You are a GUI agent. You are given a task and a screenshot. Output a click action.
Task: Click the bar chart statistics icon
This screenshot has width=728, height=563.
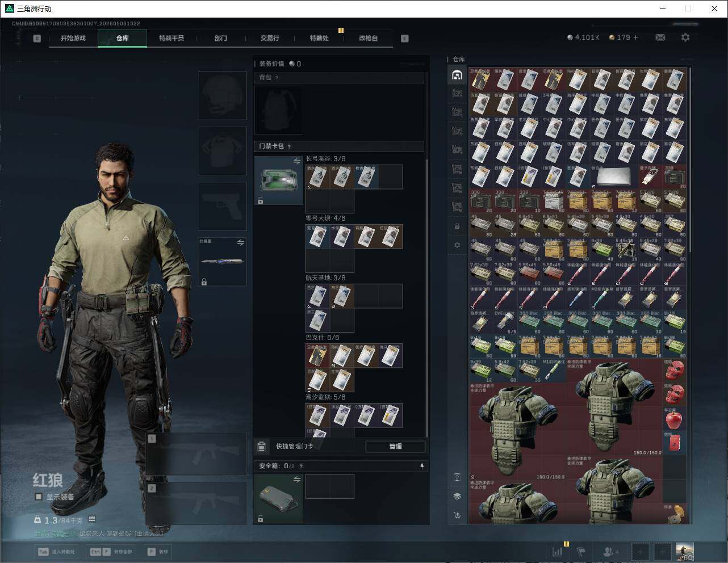(x=558, y=551)
